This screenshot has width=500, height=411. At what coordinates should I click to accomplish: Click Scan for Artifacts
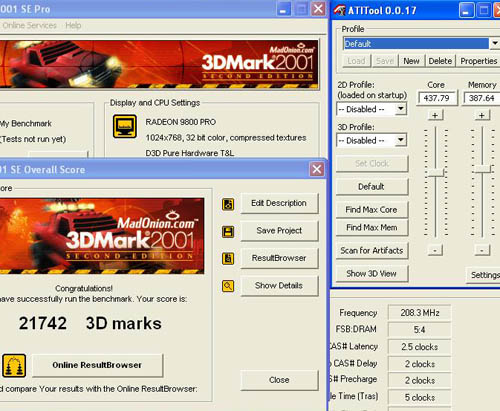tap(372, 250)
